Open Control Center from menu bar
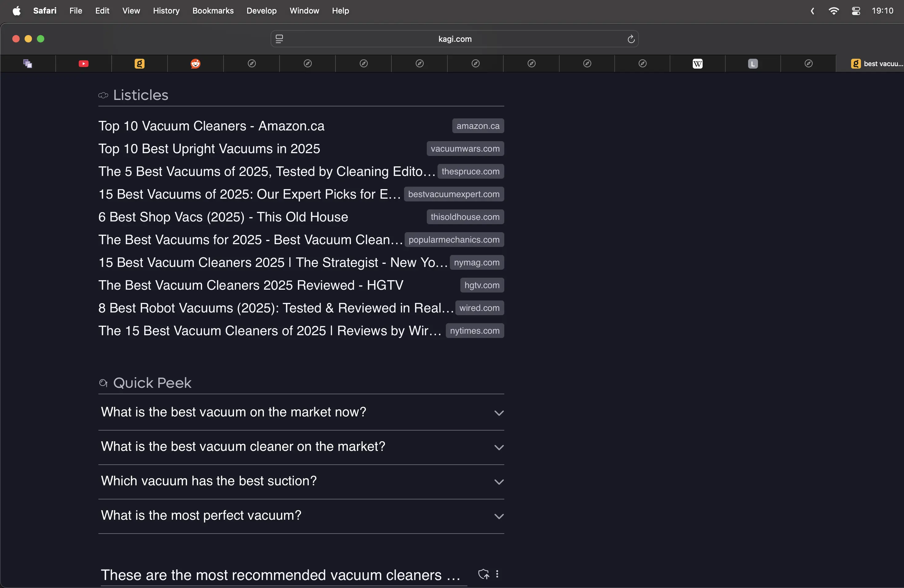Viewport: 904px width, 588px height. 856,11
